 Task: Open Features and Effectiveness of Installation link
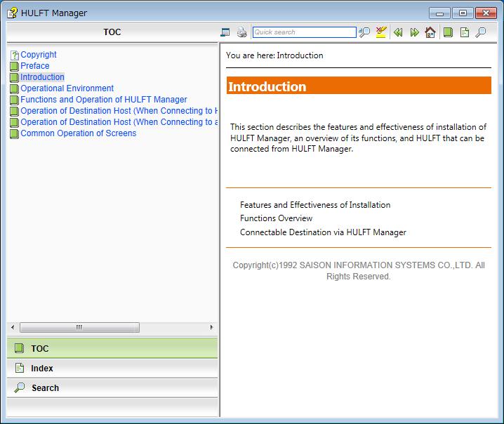pyautogui.click(x=315, y=205)
